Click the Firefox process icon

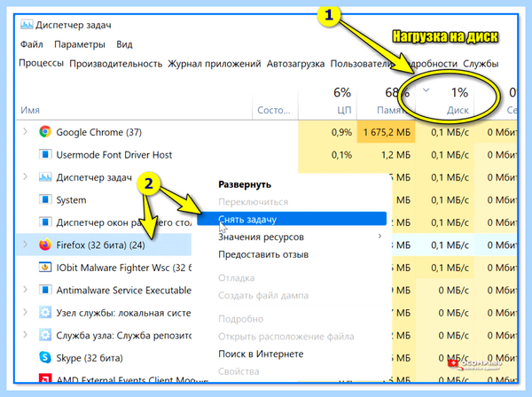[45, 245]
